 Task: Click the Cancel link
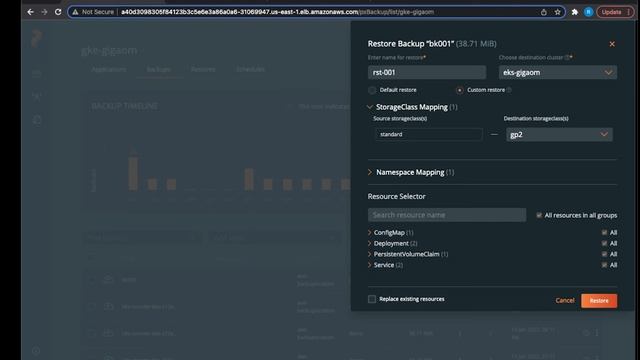click(x=565, y=300)
